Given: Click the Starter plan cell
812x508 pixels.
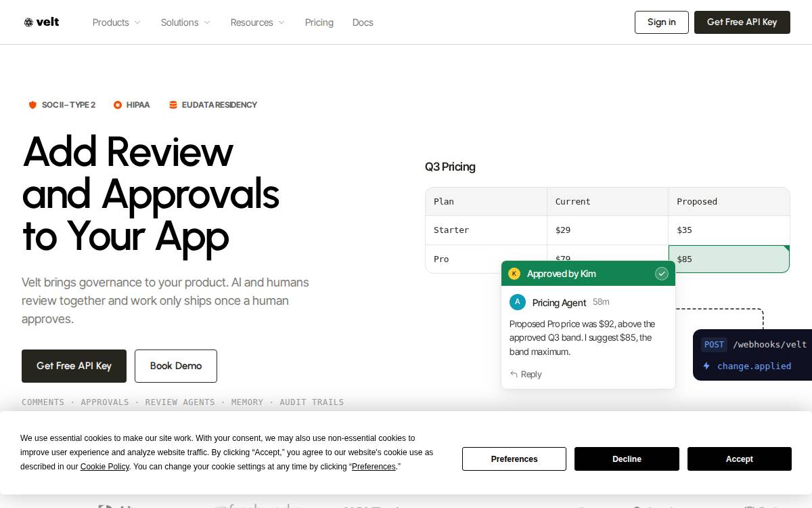Looking at the screenshot, I should pyautogui.click(x=486, y=230).
